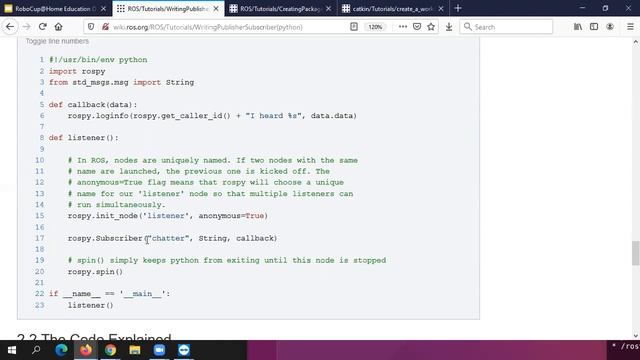Image resolution: width=640 pixels, height=360 pixels.
Task: Open the Firefox hamburger menu
Action: pyautogui.click(x=630, y=27)
